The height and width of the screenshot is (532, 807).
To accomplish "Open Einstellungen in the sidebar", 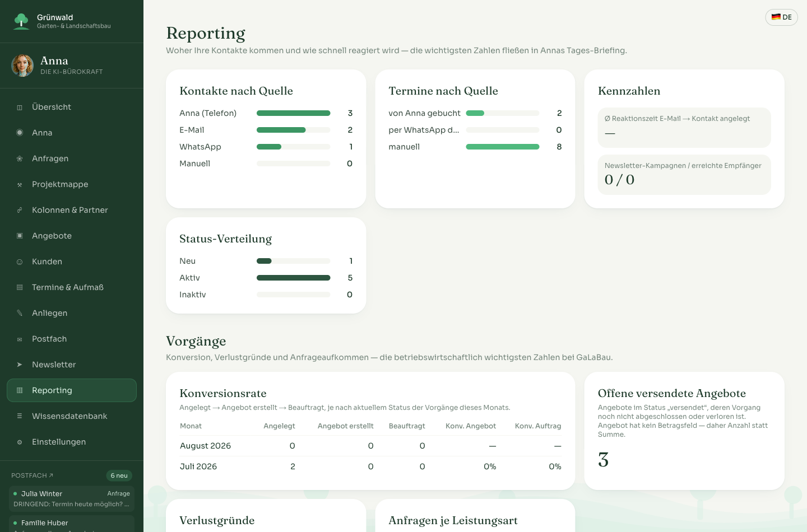I will point(72,442).
